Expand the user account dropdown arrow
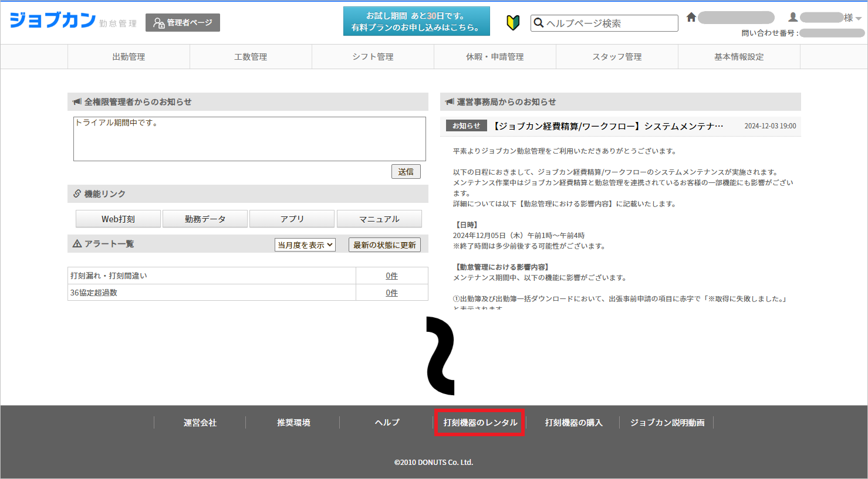The height and width of the screenshot is (479, 868). 859,19
